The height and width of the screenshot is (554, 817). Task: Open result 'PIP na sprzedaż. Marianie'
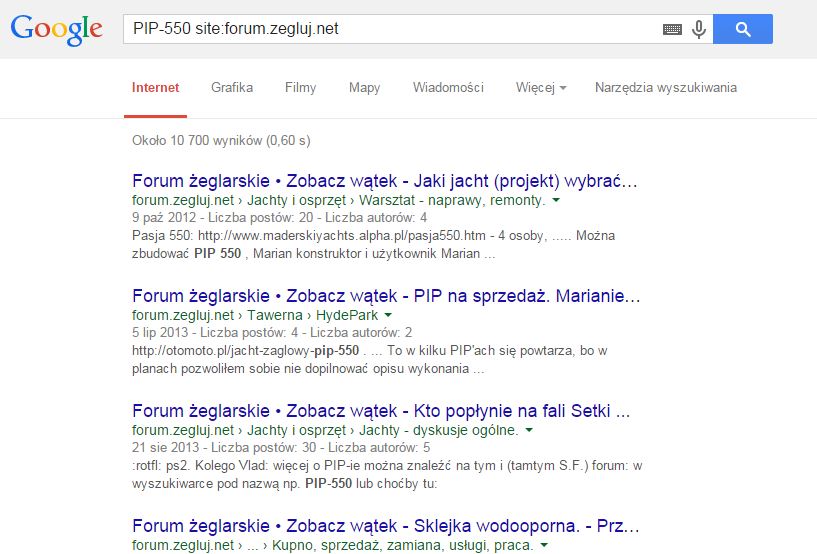386,296
